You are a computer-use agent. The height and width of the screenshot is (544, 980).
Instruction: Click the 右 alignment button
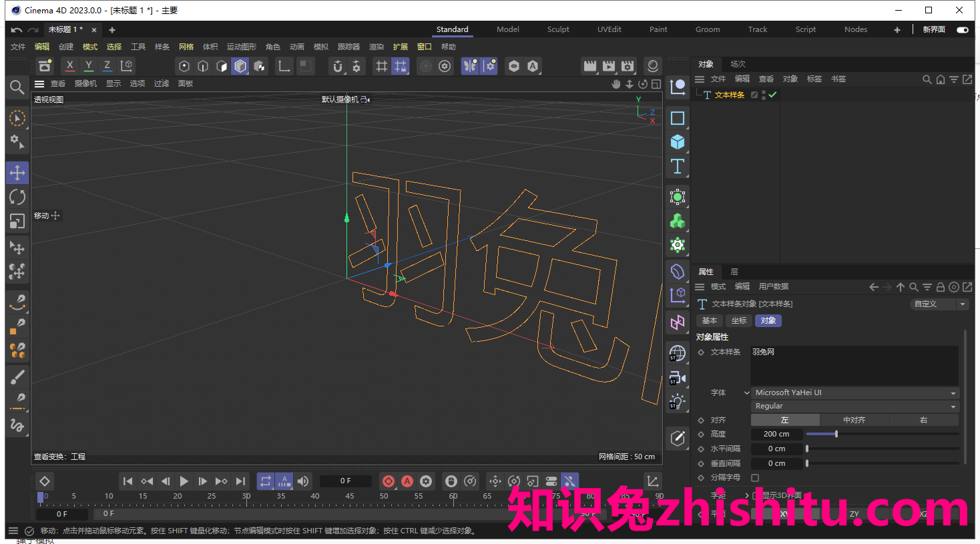click(924, 420)
